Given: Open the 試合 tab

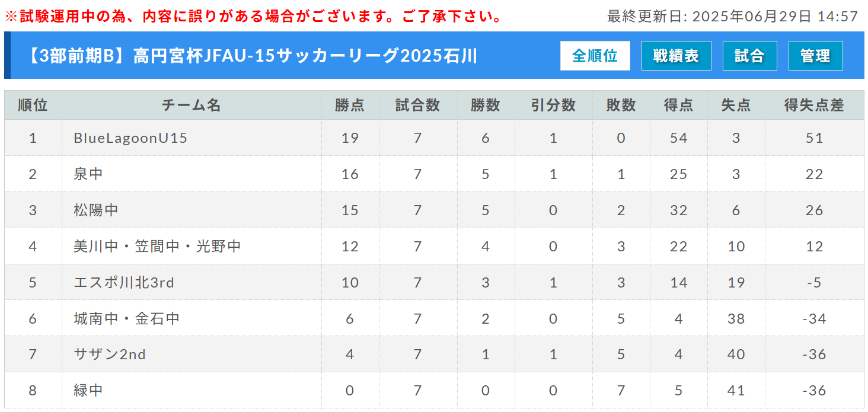Looking at the screenshot, I should (x=749, y=56).
